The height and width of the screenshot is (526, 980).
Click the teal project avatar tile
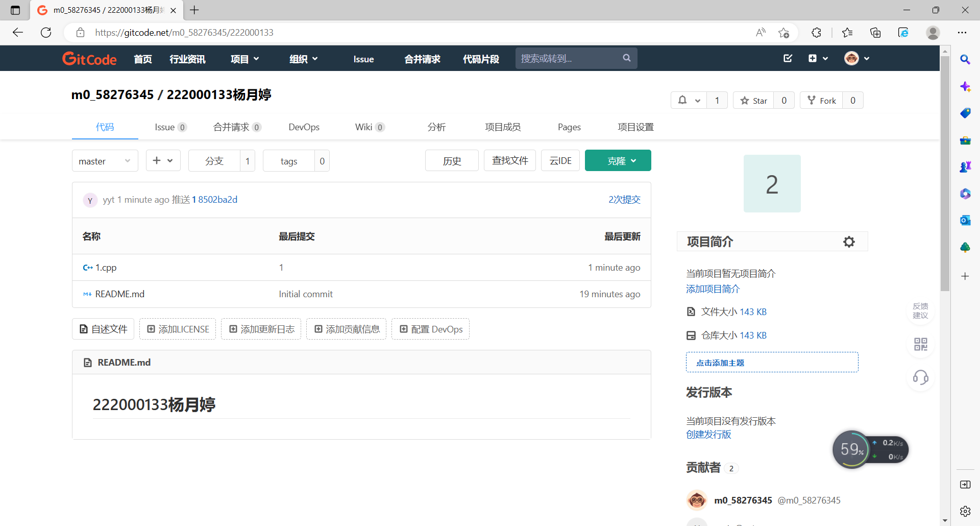(x=772, y=184)
